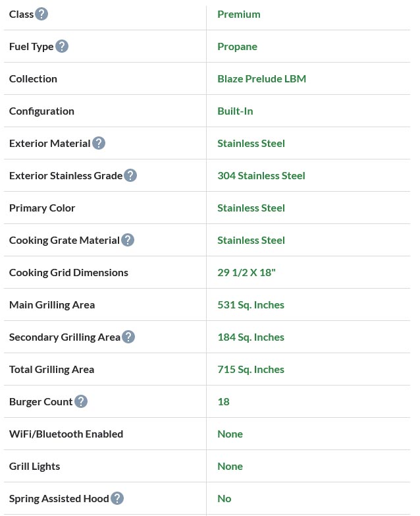The width and height of the screenshot is (420, 516).
Task: Click the Cooking Grate Material help icon
Action: 128,240
